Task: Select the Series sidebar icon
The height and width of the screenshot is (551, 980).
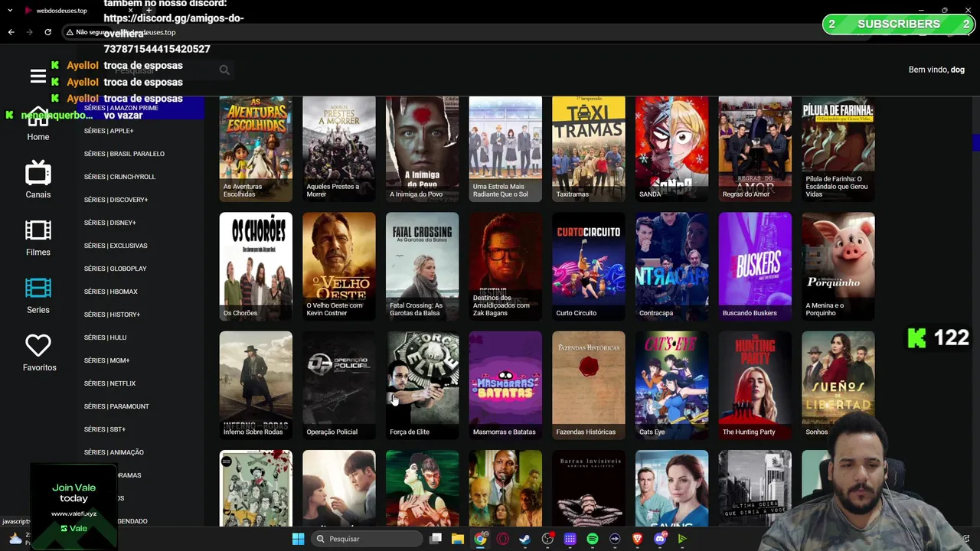Action: pyautogui.click(x=38, y=289)
